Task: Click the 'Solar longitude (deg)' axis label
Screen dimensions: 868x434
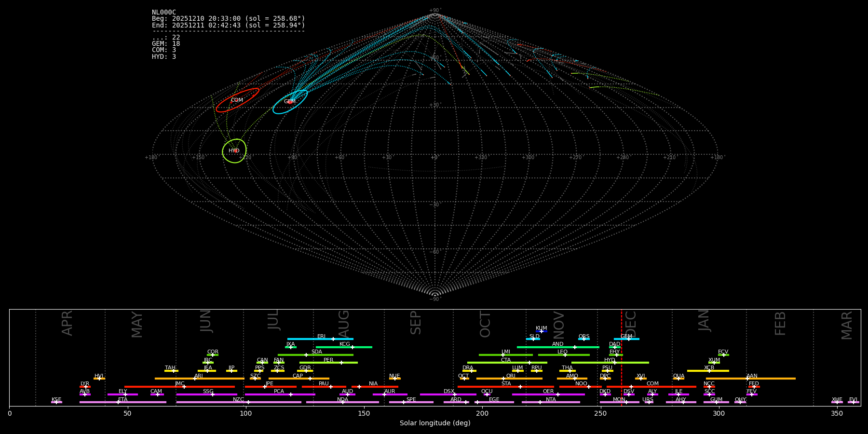Action: click(x=435, y=423)
